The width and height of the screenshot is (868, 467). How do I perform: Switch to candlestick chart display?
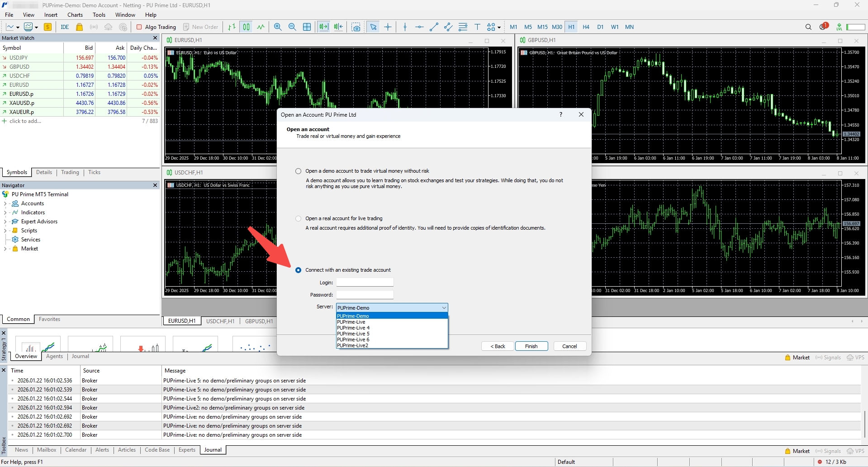point(246,27)
